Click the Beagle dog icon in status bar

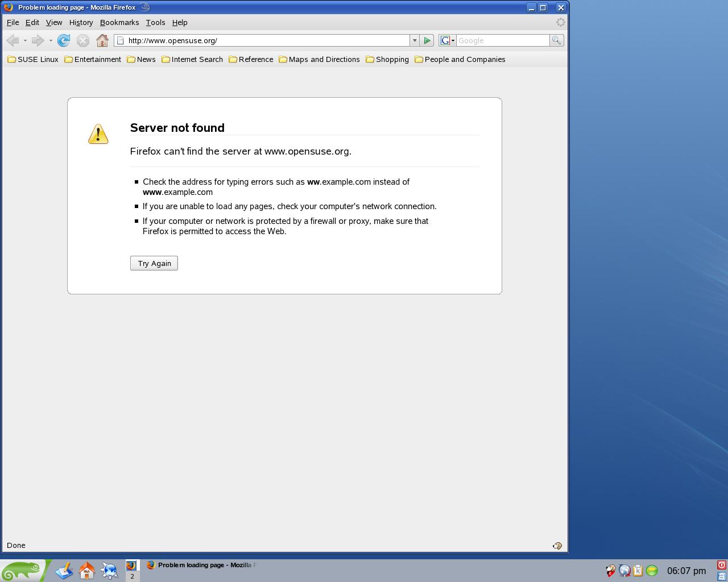tap(557, 546)
